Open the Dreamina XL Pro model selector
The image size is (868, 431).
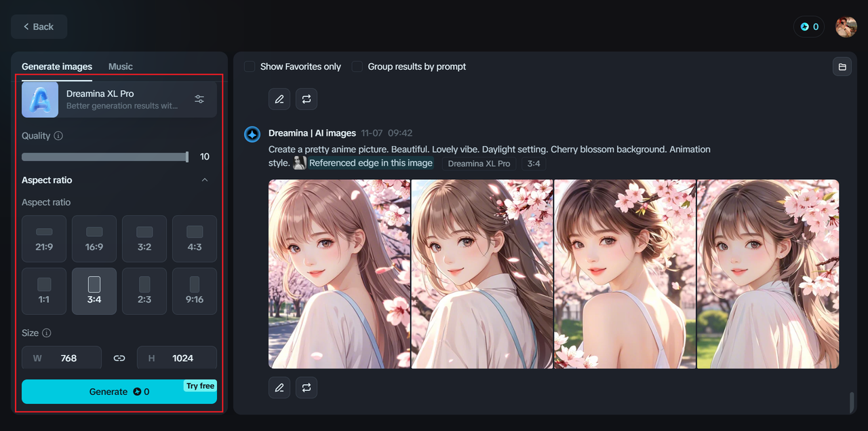(x=119, y=99)
